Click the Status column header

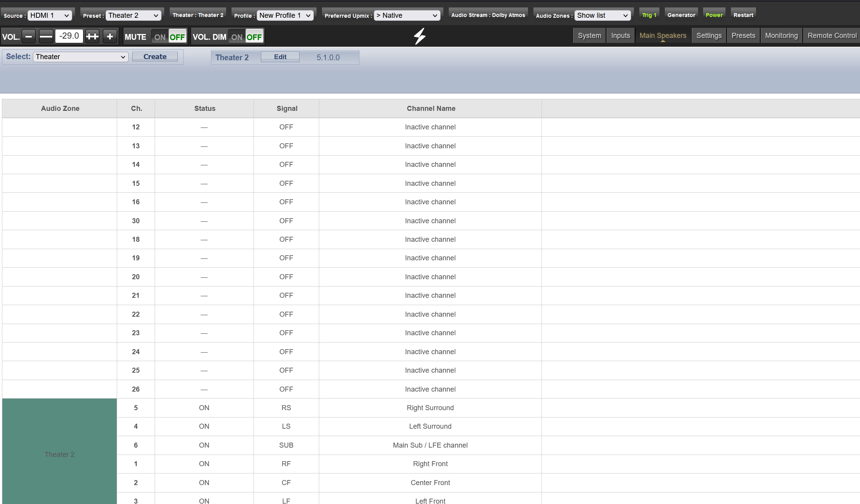(x=204, y=109)
